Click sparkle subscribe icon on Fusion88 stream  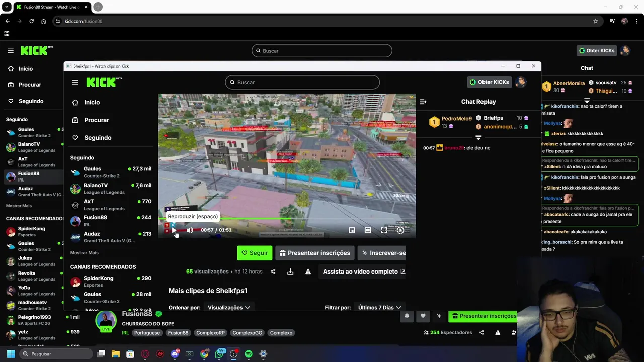pyautogui.click(x=439, y=316)
